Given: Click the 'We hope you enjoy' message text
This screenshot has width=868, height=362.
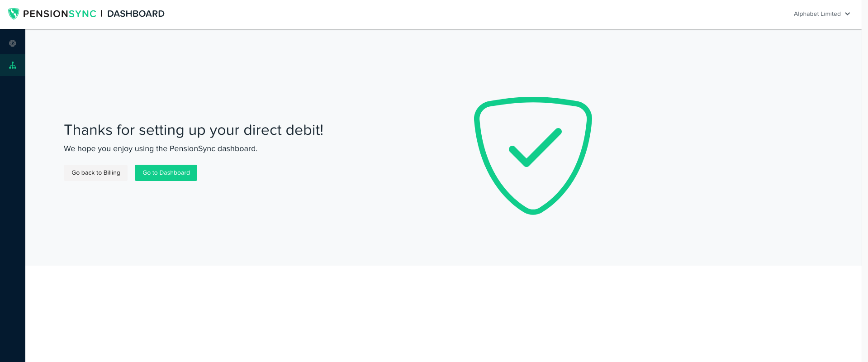Looking at the screenshot, I should [x=161, y=148].
